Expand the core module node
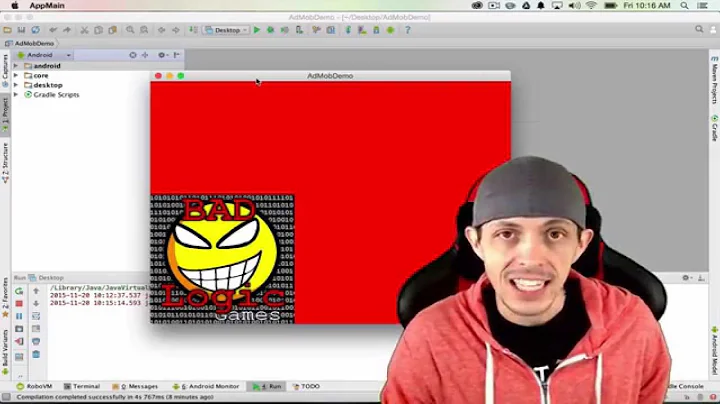 pyautogui.click(x=16, y=75)
